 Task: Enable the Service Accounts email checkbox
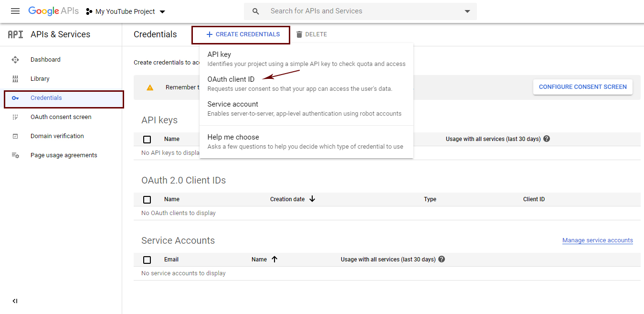point(147,260)
